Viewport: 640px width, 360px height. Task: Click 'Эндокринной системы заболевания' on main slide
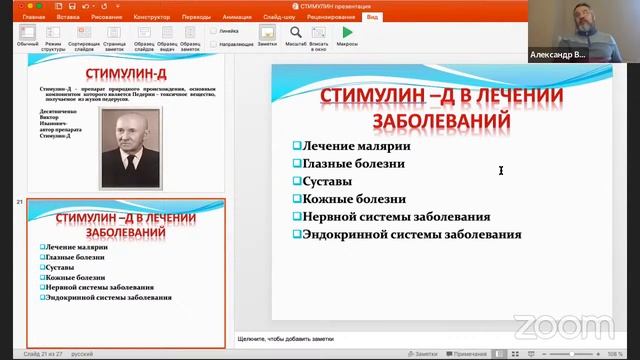tap(412, 235)
